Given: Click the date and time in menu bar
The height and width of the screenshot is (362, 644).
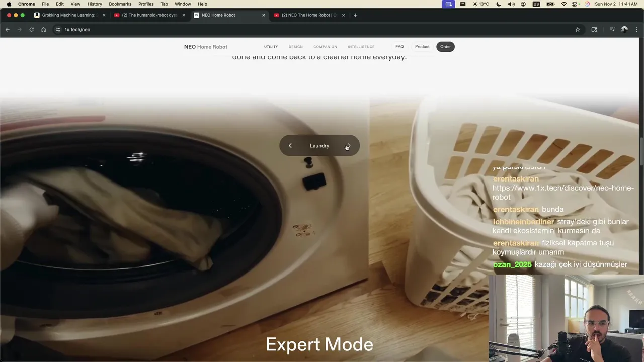Looking at the screenshot, I should (616, 4).
